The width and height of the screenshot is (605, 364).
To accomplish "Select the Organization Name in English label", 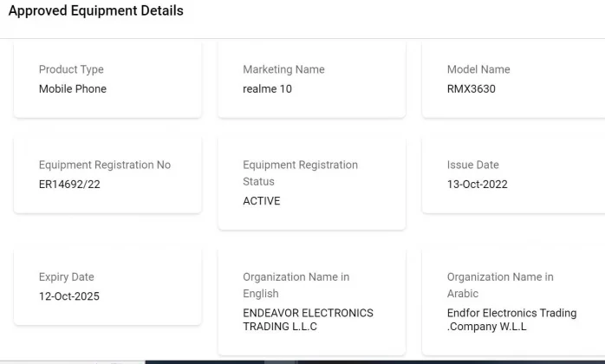I will pyautogui.click(x=296, y=285).
